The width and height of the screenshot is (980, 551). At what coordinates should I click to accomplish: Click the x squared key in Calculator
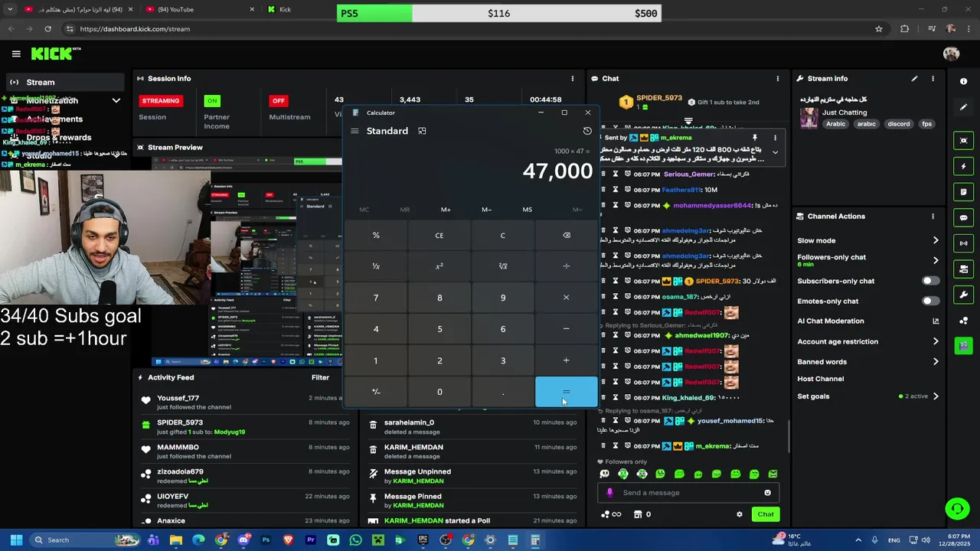(439, 266)
